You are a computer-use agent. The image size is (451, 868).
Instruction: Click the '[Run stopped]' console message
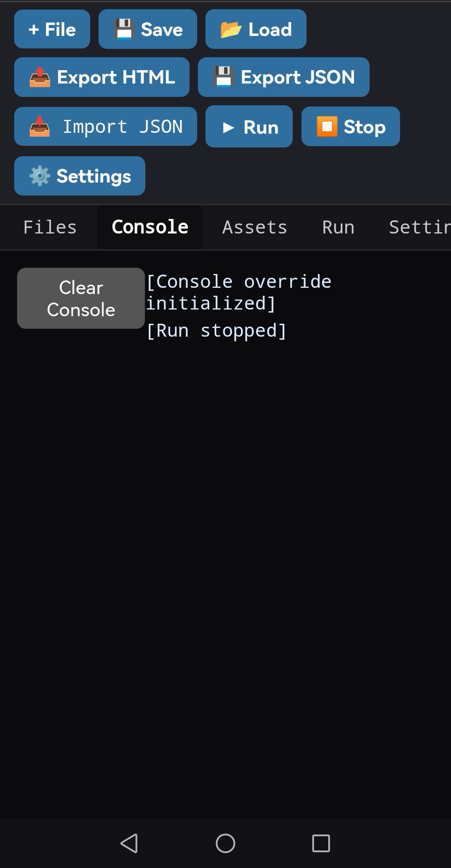tap(216, 331)
